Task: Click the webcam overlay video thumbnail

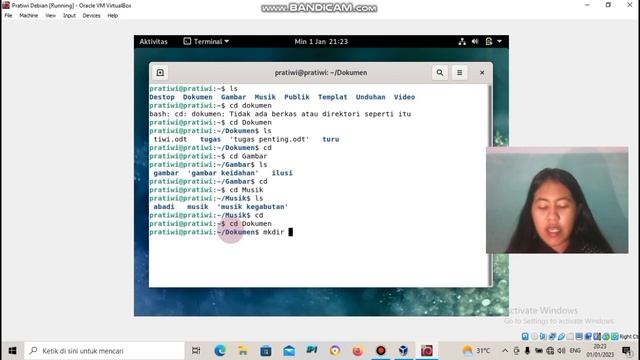Action: [x=557, y=200]
